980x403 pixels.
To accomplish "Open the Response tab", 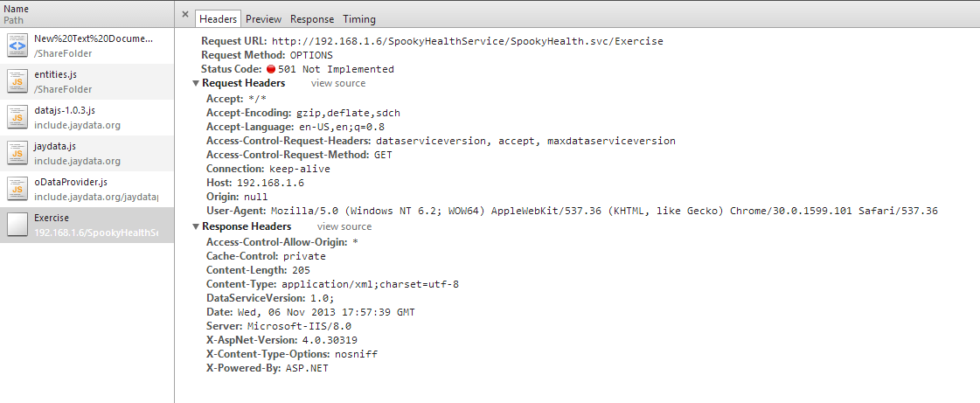I will [x=312, y=19].
